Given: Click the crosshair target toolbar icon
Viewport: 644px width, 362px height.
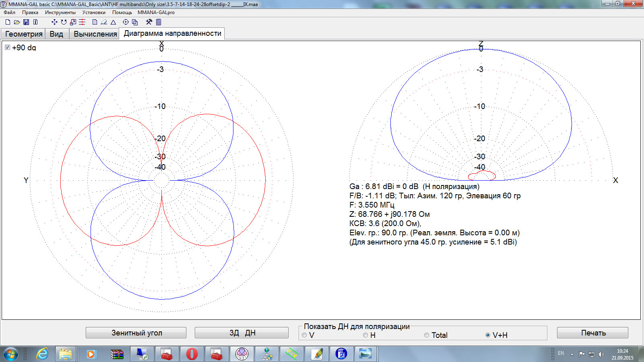Looking at the screenshot, I should coord(126,22).
